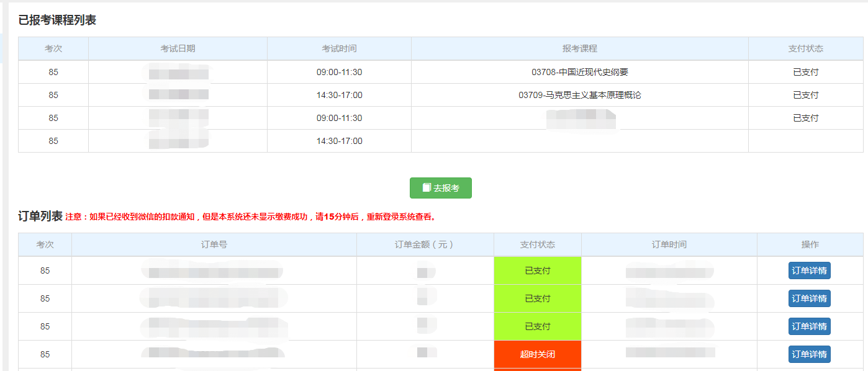Select course 03709-马克思主义基本原理概论
This screenshot has width=868, height=371.
pyautogui.click(x=580, y=94)
